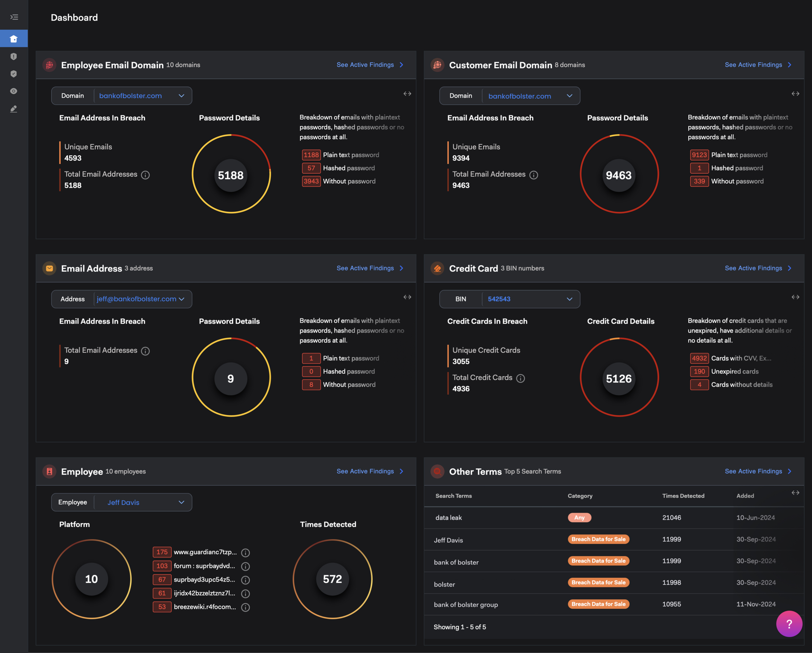The height and width of the screenshot is (653, 812).
Task: Click the data leak search term row
Action: point(448,518)
